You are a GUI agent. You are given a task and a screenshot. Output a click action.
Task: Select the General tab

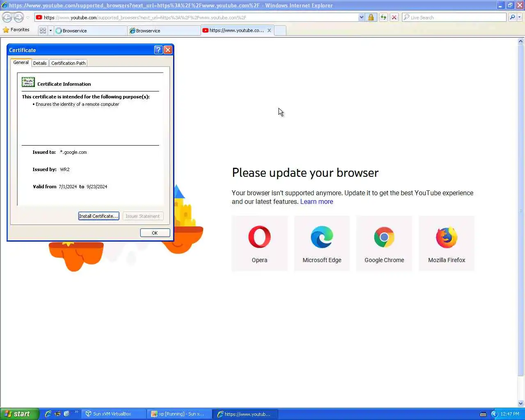(21, 62)
